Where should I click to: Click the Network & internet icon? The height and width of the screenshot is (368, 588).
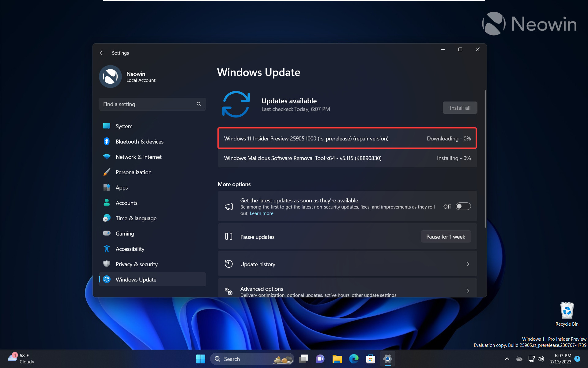[x=107, y=157]
